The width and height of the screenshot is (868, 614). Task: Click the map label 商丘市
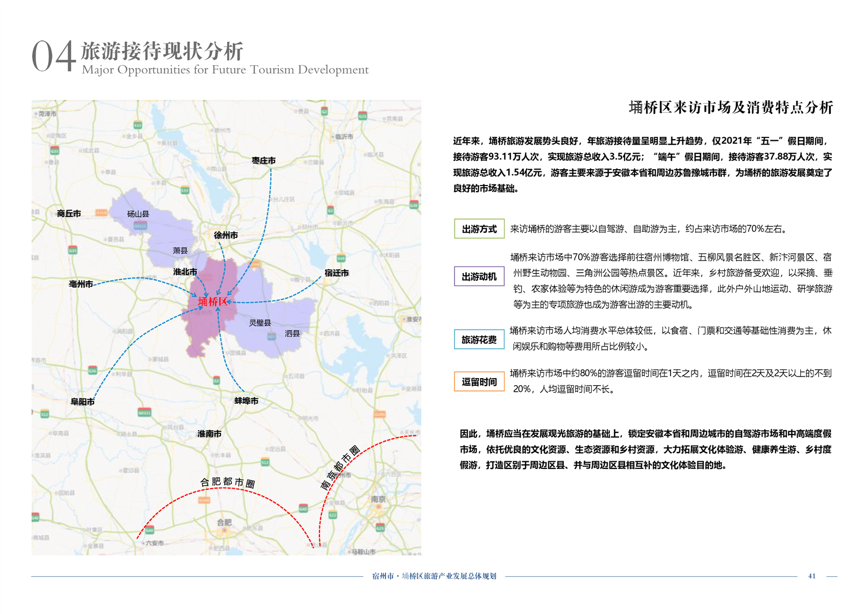click(69, 213)
